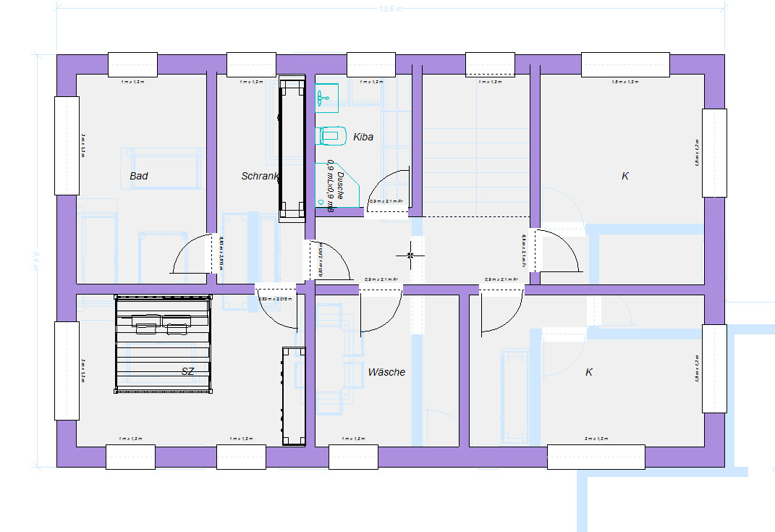Viewport: 775px width, 532px height.
Task: Select the upper K room door
Action: click(556, 250)
